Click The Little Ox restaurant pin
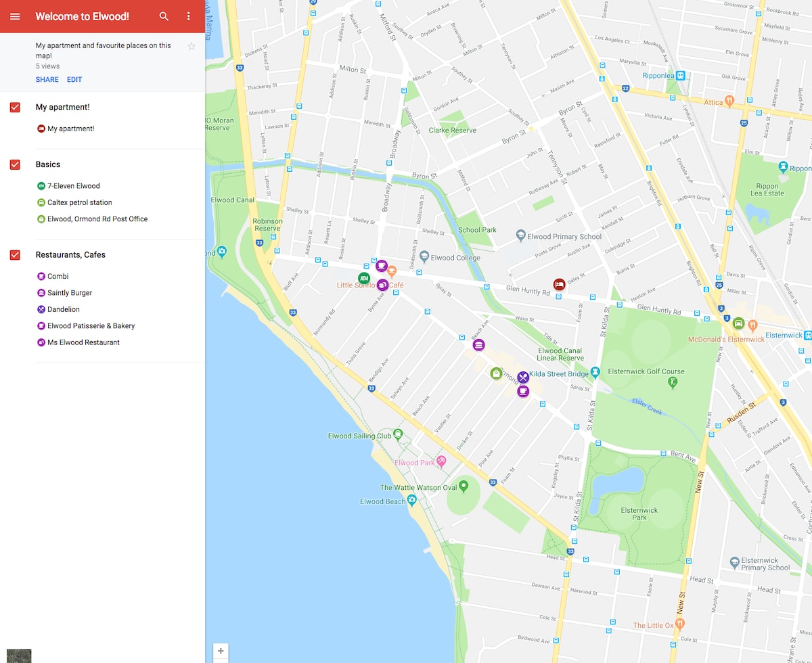This screenshot has height=663, width=812. click(680, 624)
